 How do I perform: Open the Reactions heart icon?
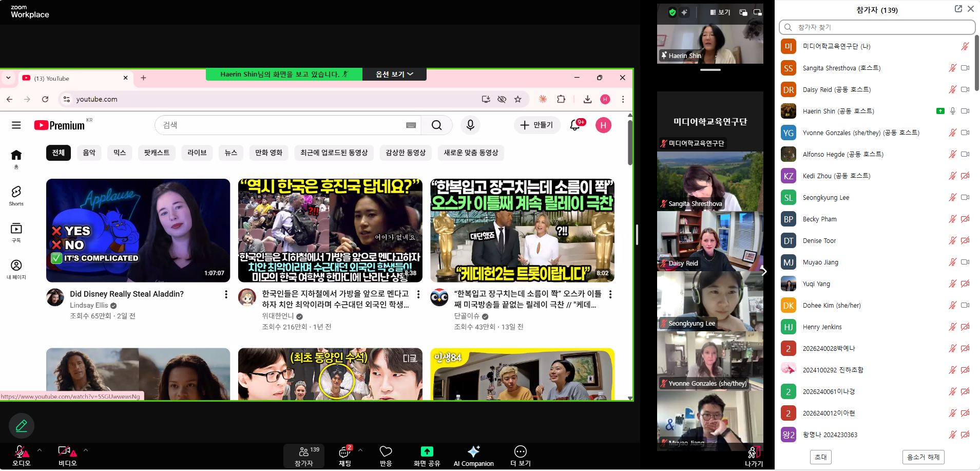coord(386,451)
